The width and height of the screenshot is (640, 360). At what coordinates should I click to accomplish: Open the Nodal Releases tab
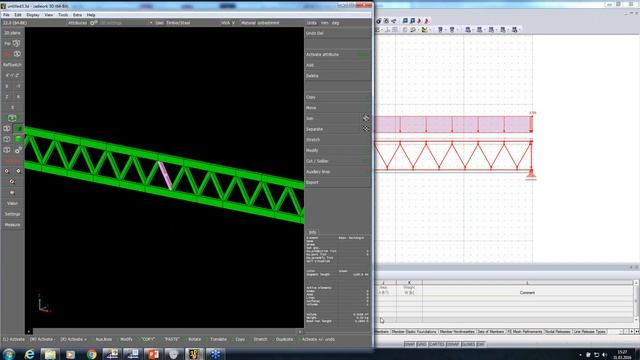558,332
